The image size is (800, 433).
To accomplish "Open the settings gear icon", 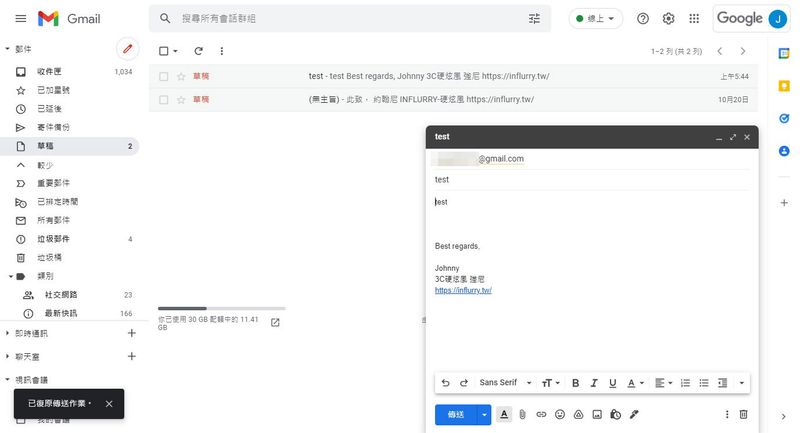I will tap(668, 19).
